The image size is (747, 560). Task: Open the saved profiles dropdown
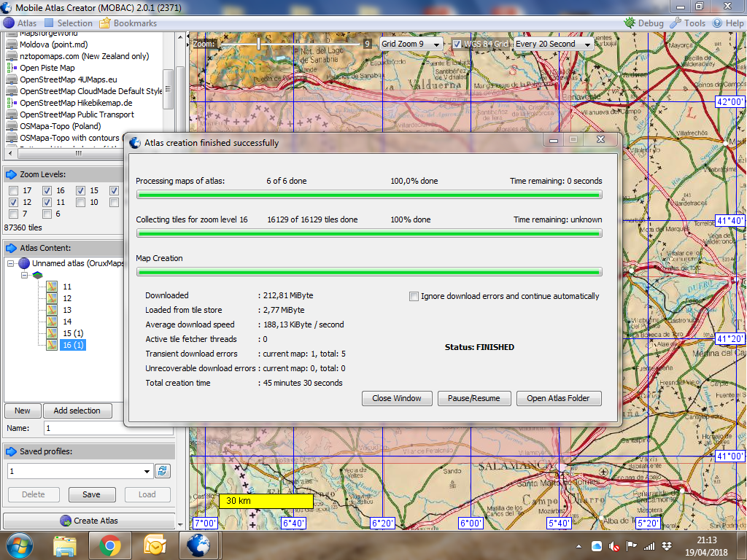147,472
